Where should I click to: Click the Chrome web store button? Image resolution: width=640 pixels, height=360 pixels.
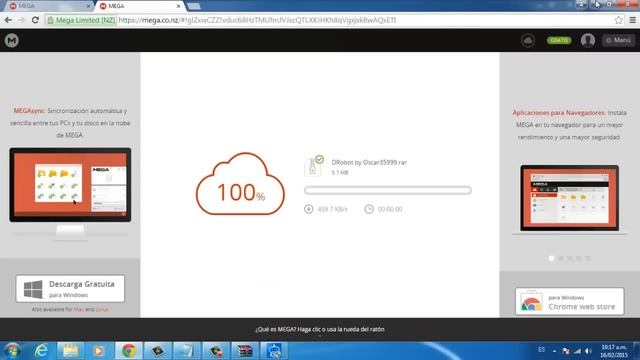[569, 302]
